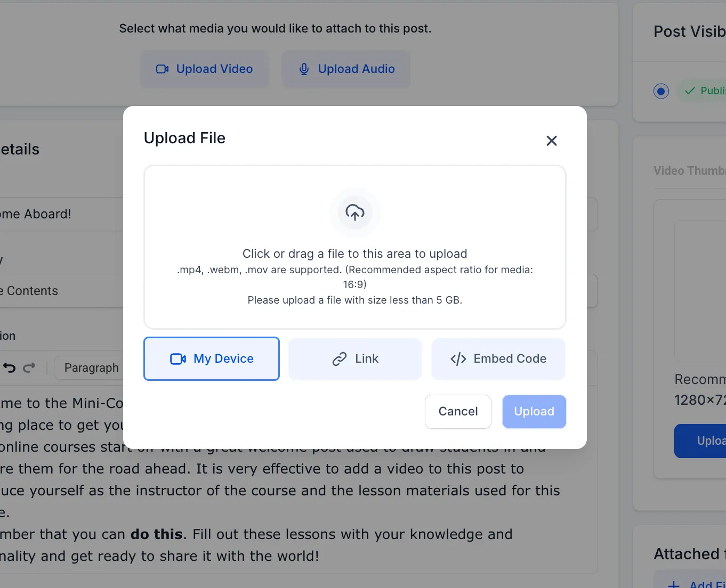
Task: Close the Upload File dialog
Action: pos(552,141)
